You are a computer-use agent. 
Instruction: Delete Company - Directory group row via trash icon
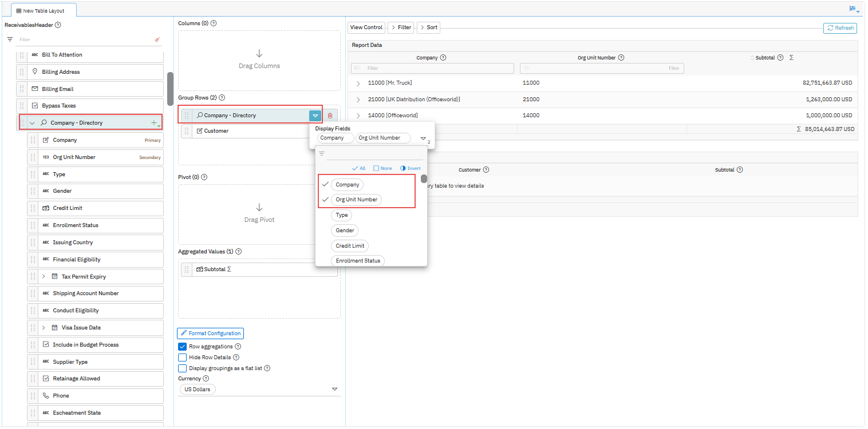(330, 116)
